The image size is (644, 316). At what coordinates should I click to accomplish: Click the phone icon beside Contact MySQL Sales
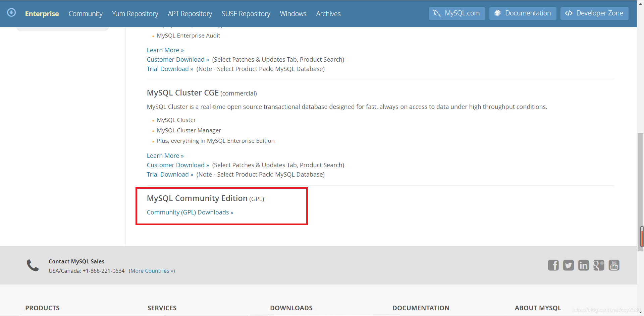click(33, 265)
